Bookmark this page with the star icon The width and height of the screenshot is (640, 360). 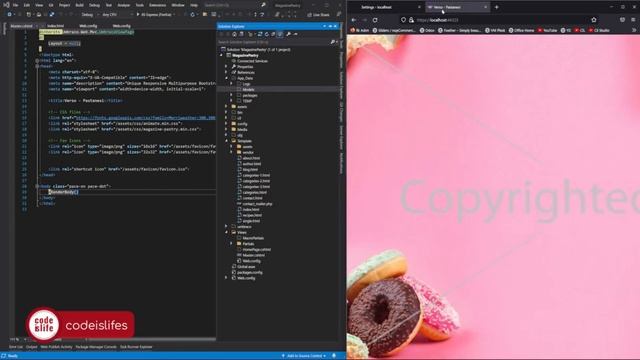coord(594,20)
